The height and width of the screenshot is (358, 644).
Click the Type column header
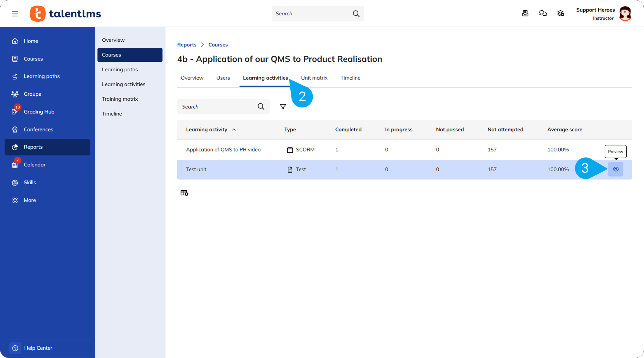click(290, 129)
